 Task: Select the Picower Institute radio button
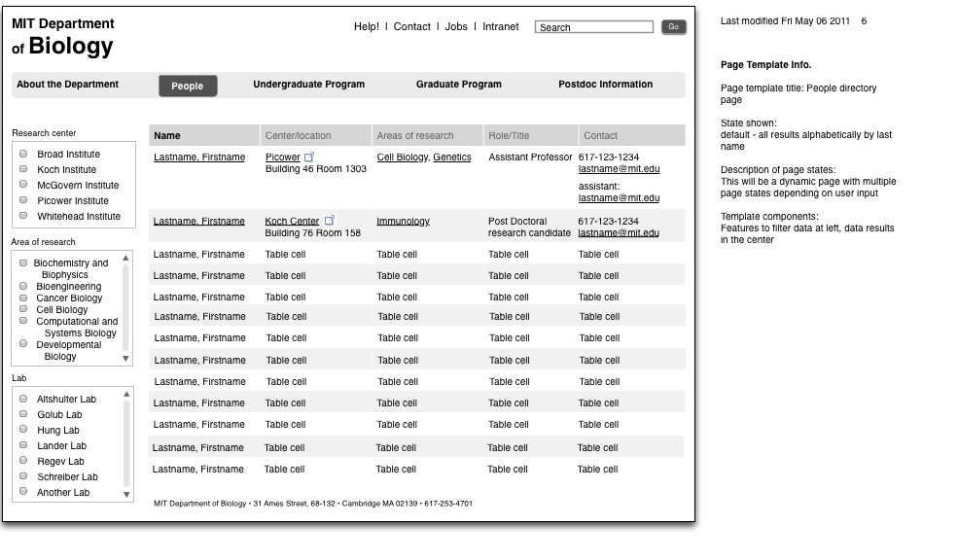tap(23, 199)
